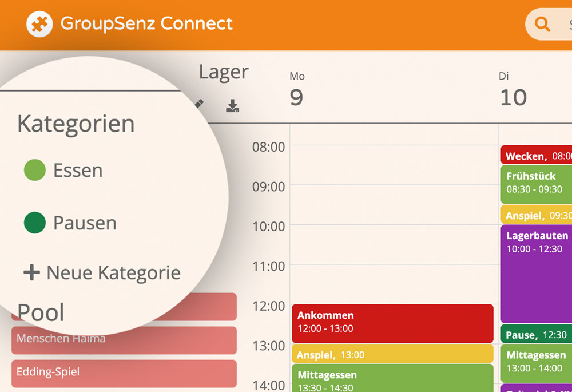
Task: Open the Frühstück 08:30 - 09:30 event
Action: pos(537,184)
